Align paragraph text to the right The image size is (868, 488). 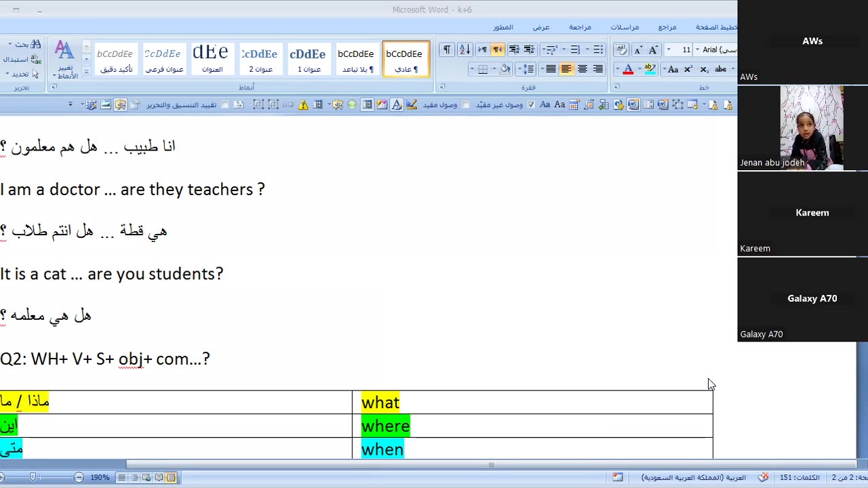click(597, 69)
